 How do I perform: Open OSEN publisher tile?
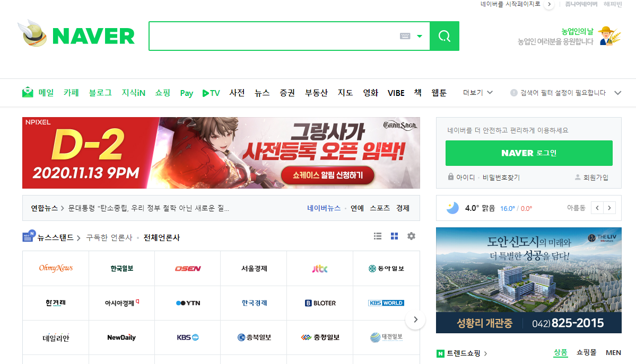pos(188,268)
